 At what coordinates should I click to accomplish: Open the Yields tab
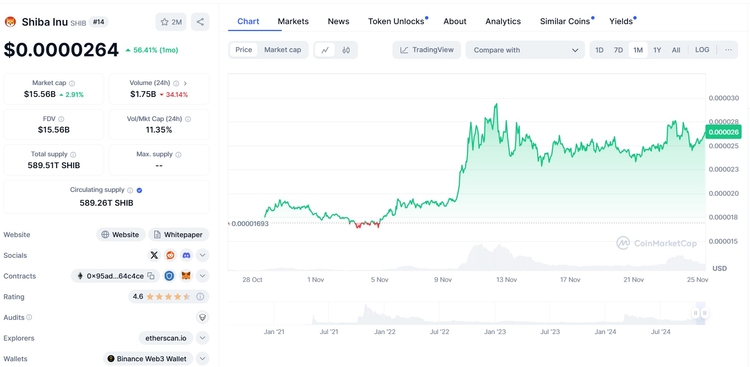pos(622,22)
